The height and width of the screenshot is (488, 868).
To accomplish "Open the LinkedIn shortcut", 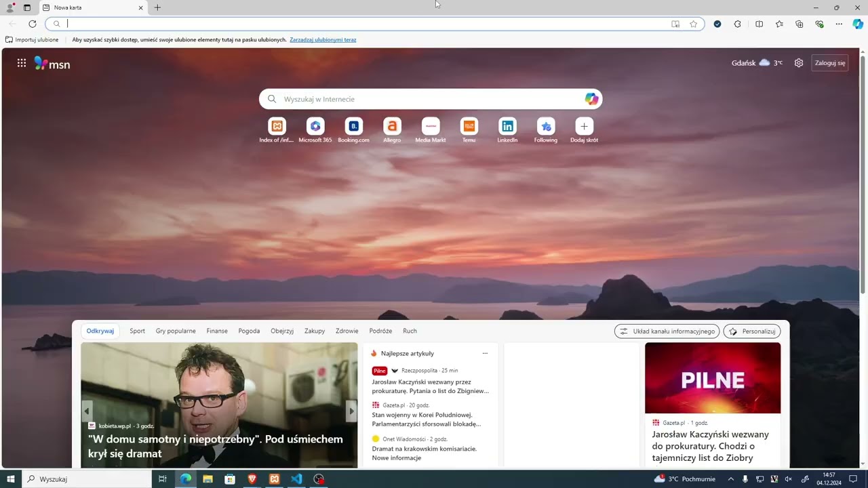I will [x=507, y=130].
